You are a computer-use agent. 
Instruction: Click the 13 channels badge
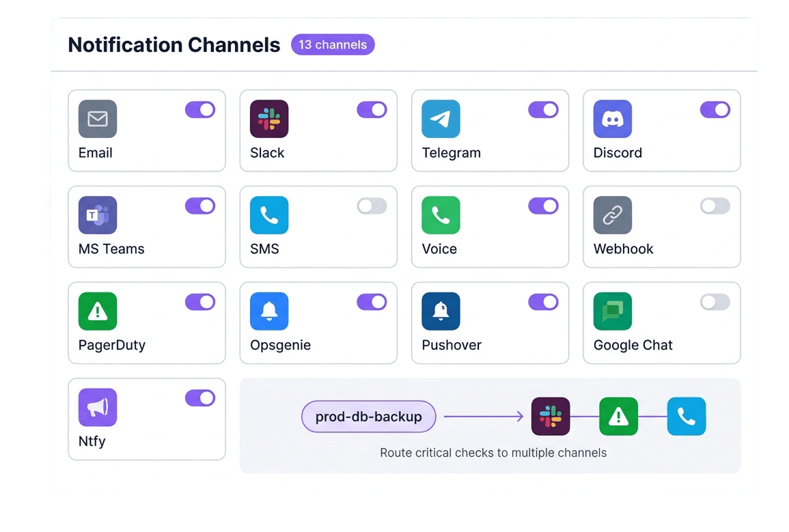pyautogui.click(x=333, y=45)
